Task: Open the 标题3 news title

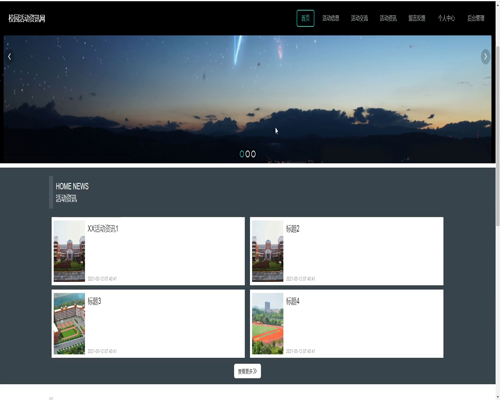Action: tap(94, 301)
